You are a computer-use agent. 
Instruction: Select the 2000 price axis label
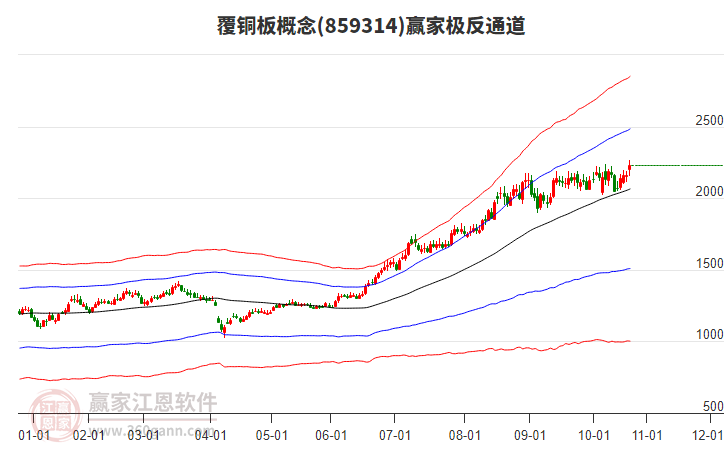click(709, 191)
